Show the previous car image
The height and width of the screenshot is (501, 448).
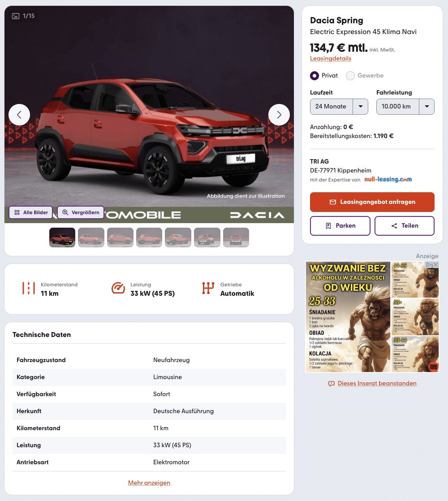[x=19, y=115]
